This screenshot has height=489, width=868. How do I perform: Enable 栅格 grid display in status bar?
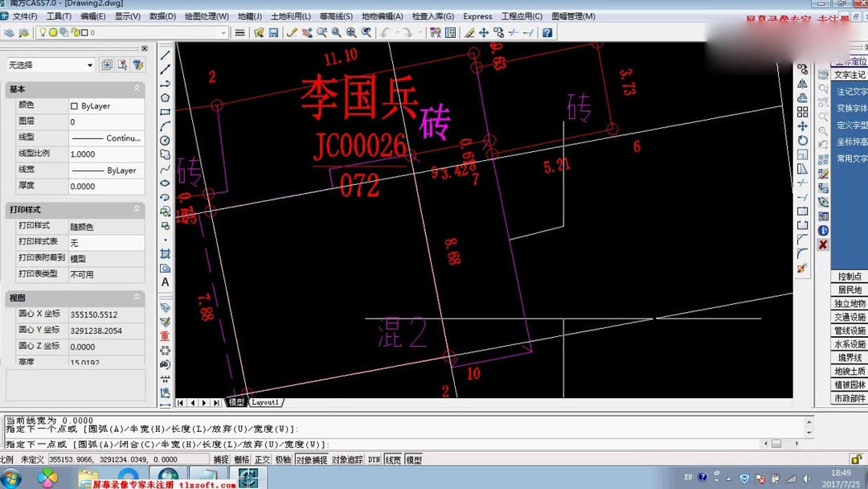pyautogui.click(x=240, y=458)
